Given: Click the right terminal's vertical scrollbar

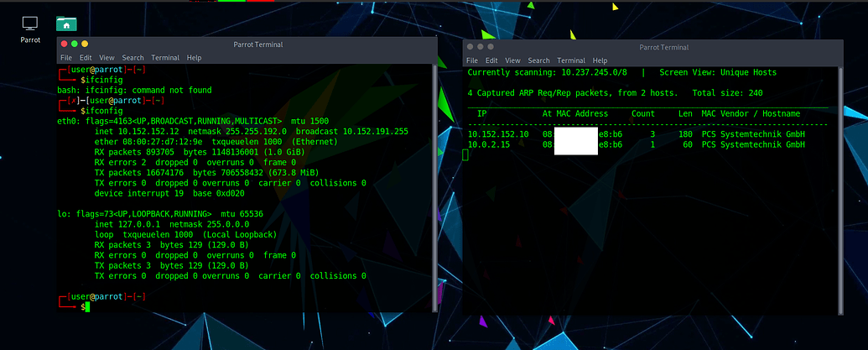Looking at the screenshot, I should tap(840, 191).
